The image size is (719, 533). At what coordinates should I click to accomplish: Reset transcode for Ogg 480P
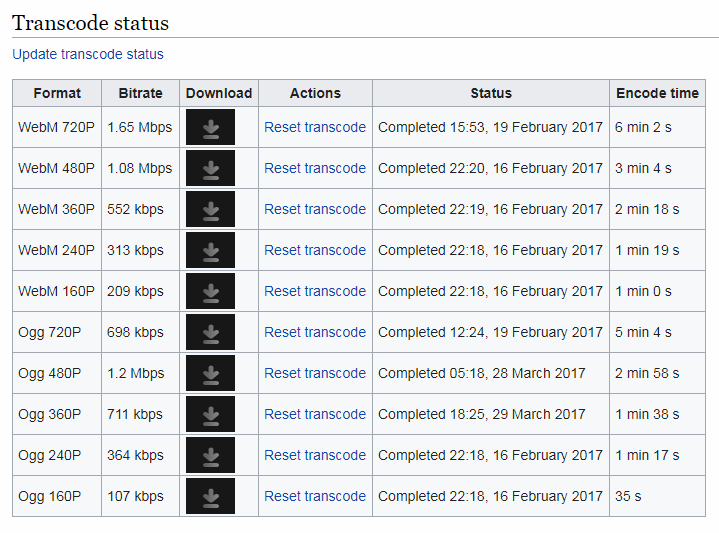click(315, 373)
